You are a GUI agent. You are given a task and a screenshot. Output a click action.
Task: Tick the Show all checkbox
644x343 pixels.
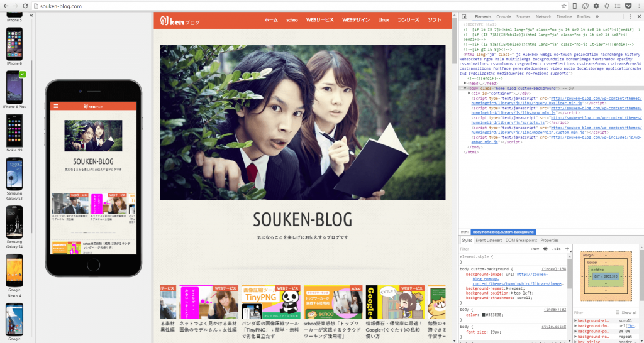(x=618, y=313)
